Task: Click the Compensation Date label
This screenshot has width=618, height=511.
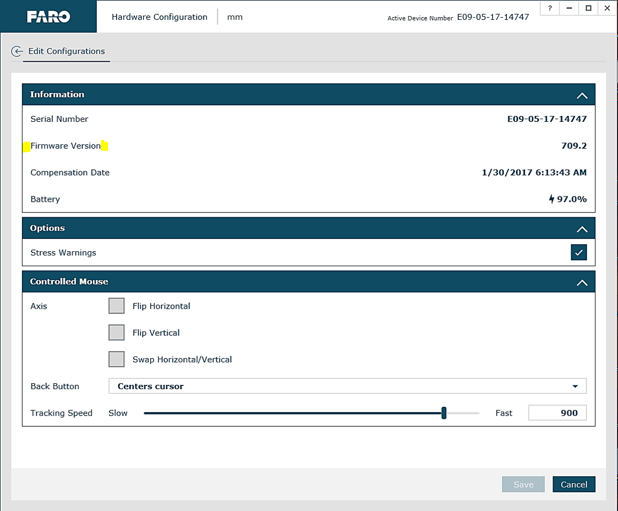Action: 70,173
